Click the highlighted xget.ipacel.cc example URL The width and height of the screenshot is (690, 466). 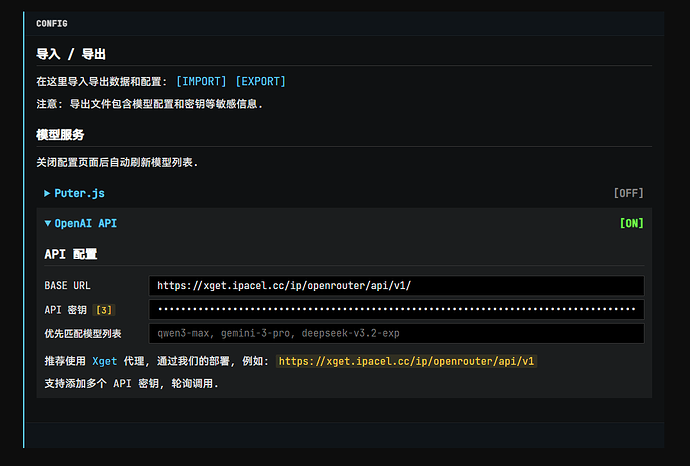point(406,361)
